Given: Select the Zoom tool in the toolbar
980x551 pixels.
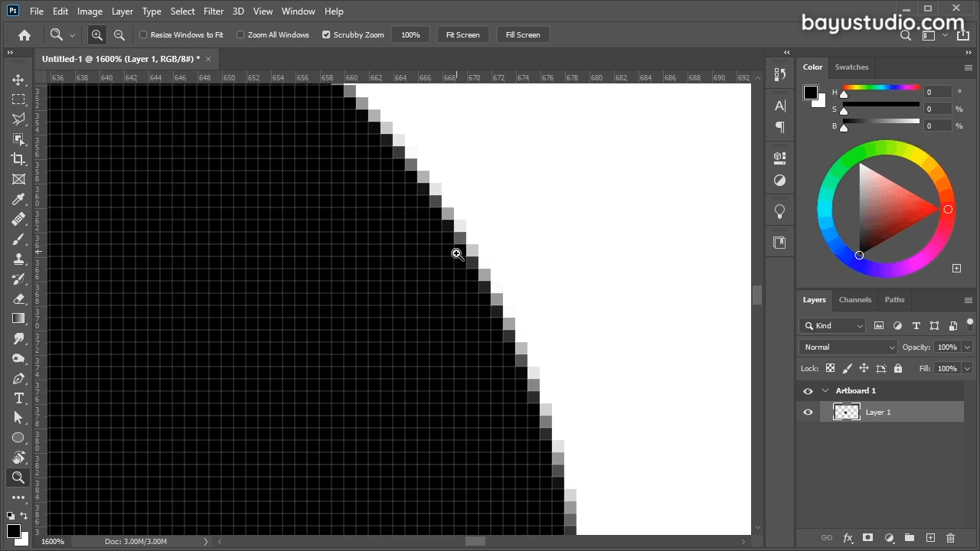Looking at the screenshot, I should (18, 478).
